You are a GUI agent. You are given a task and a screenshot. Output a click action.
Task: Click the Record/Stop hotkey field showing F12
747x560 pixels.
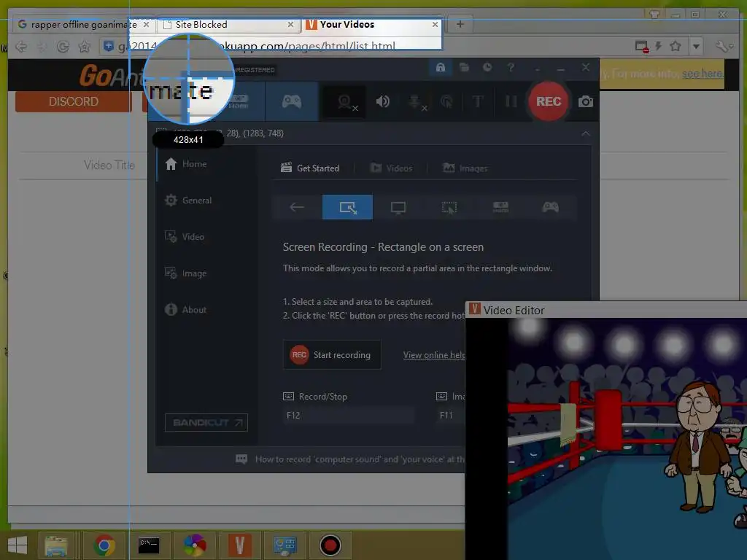[348, 415]
